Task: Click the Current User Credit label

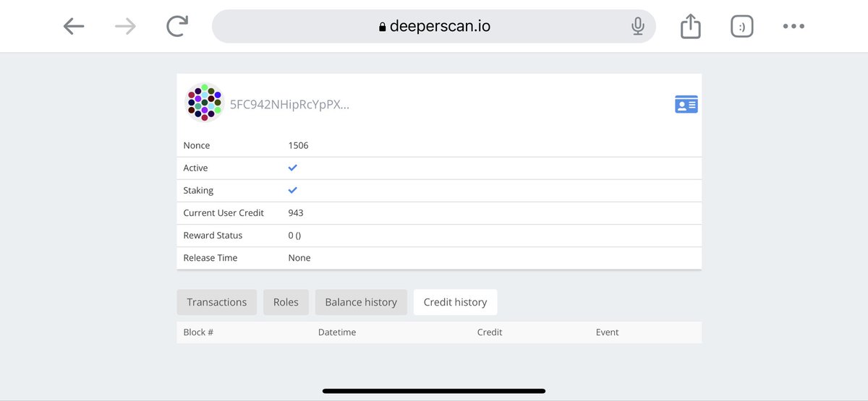Action: (224, 213)
